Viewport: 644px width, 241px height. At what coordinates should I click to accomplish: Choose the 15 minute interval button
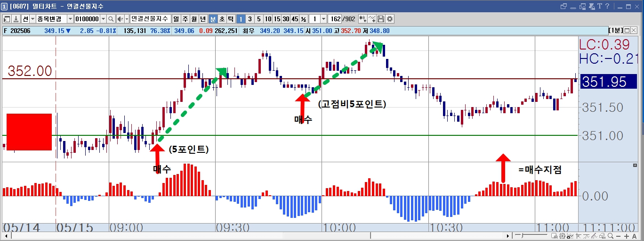click(x=277, y=19)
